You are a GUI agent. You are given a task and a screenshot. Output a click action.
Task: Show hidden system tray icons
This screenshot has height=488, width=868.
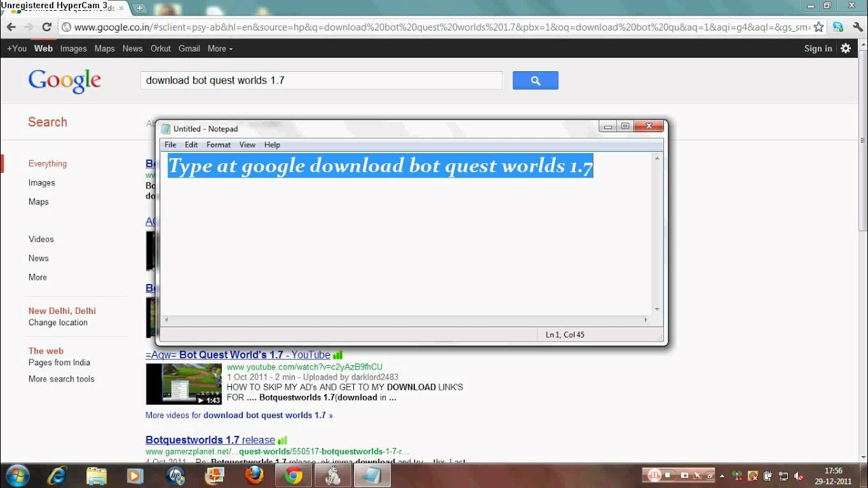coord(722,476)
